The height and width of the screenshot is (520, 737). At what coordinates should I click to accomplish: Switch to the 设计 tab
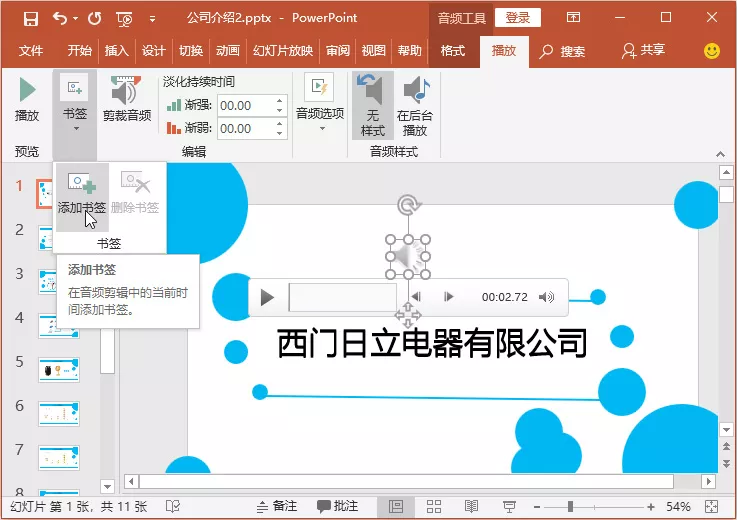[x=153, y=50]
